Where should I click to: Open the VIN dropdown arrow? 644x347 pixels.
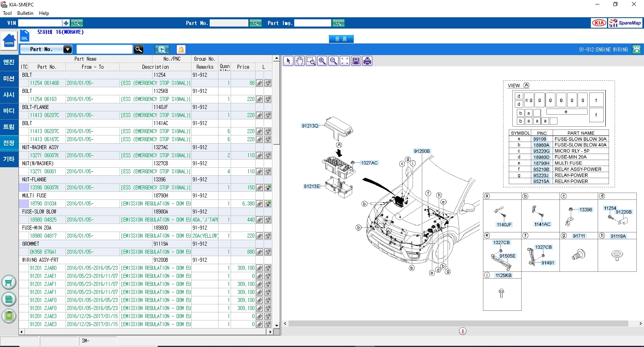click(66, 23)
